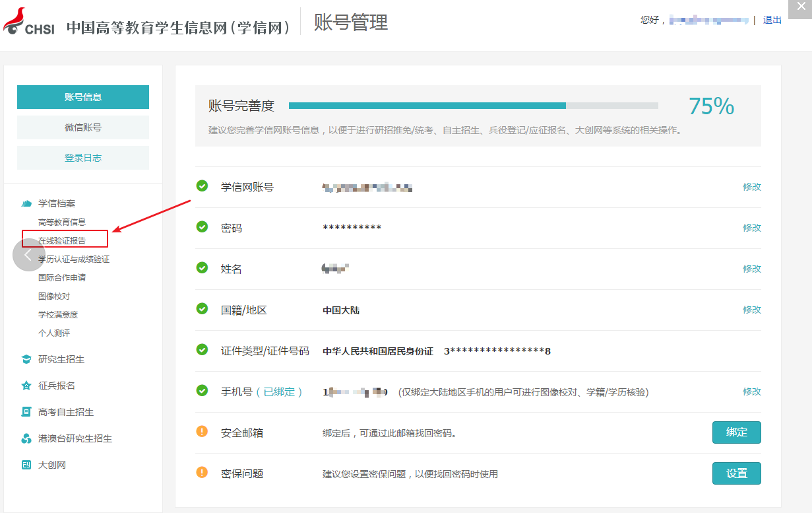The width and height of the screenshot is (812, 513).
Task: Open the 登录日志 tab
Action: (x=83, y=158)
